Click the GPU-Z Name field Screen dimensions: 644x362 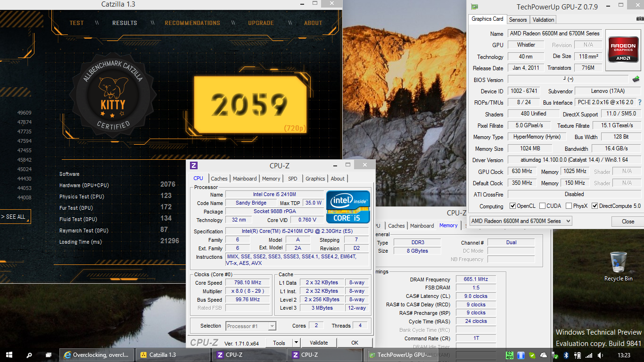(x=554, y=33)
